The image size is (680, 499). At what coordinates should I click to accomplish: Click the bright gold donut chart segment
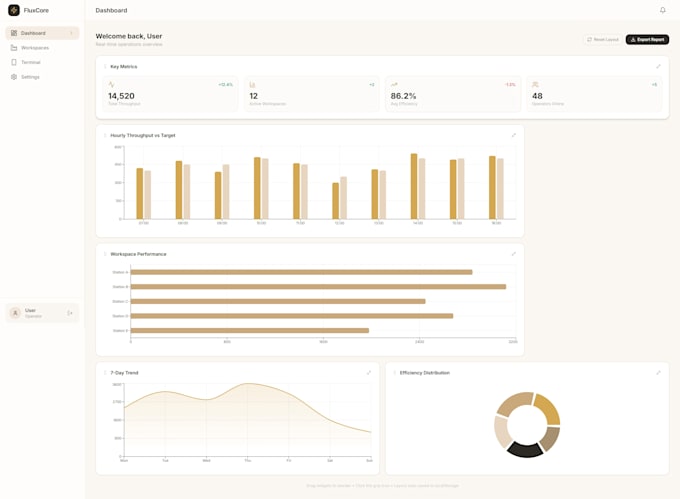tap(549, 408)
